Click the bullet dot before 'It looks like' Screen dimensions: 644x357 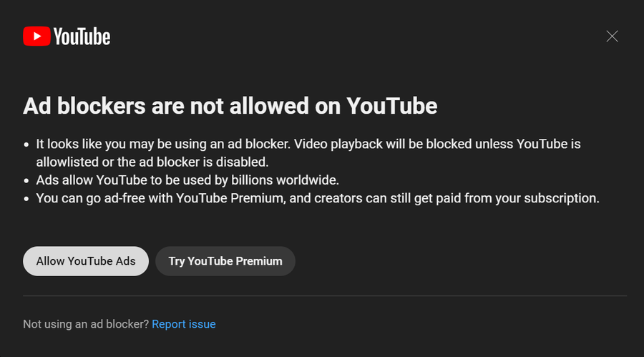26,145
